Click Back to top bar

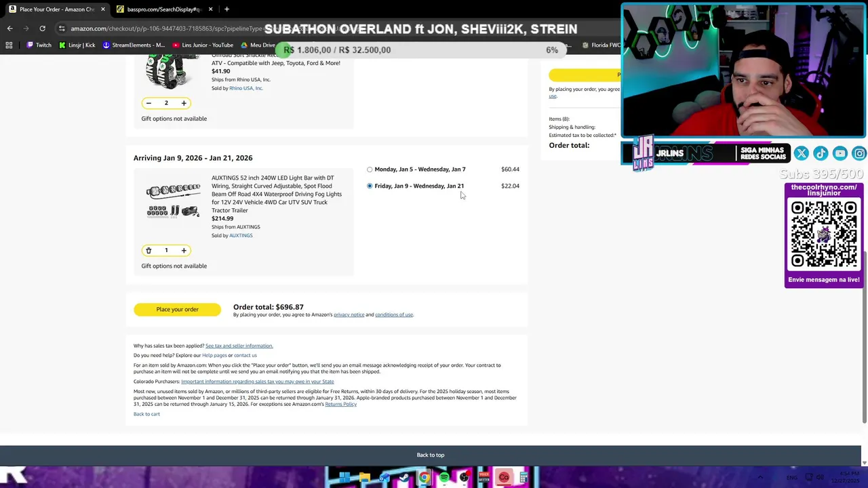431,455
